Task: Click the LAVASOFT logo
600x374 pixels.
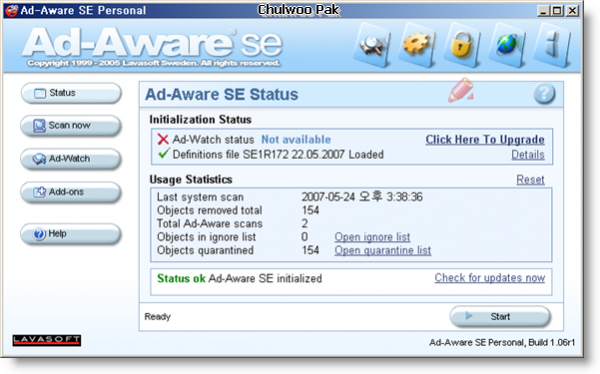Action: 47,340
